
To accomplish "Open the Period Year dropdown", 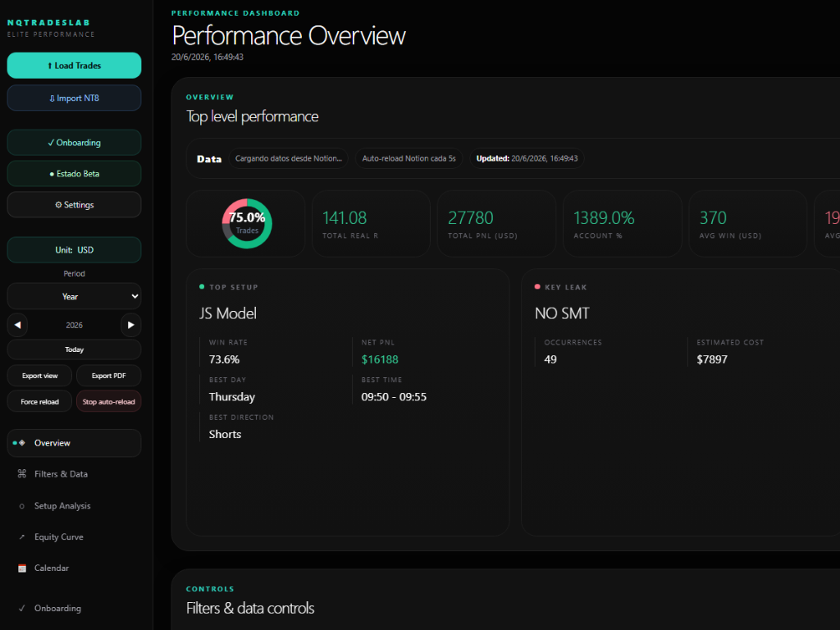I will (74, 296).
